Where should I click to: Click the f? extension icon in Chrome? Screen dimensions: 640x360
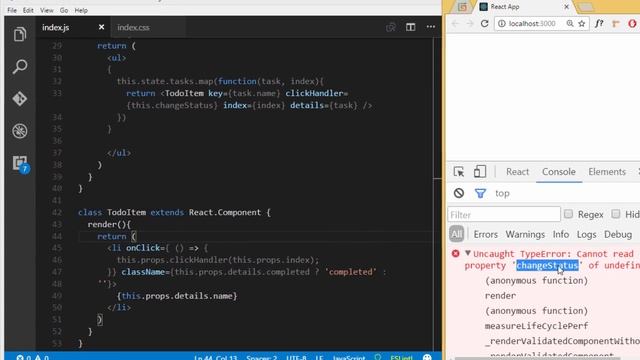coord(599,24)
